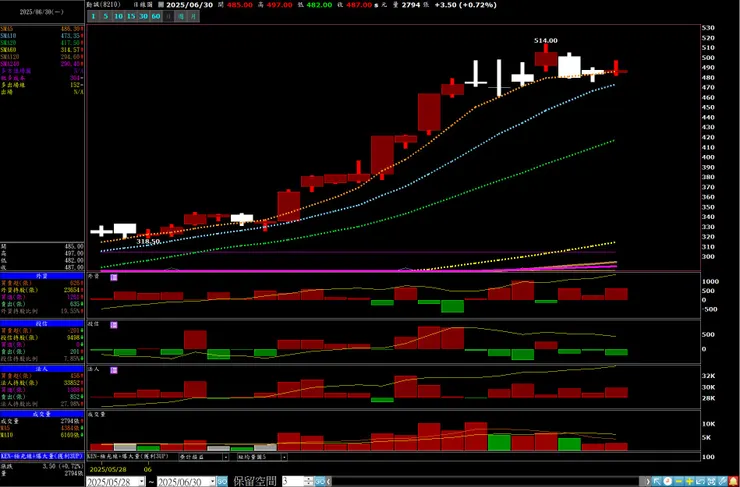
Task: Open the second indicator dropdown below volume
Action: (284, 457)
